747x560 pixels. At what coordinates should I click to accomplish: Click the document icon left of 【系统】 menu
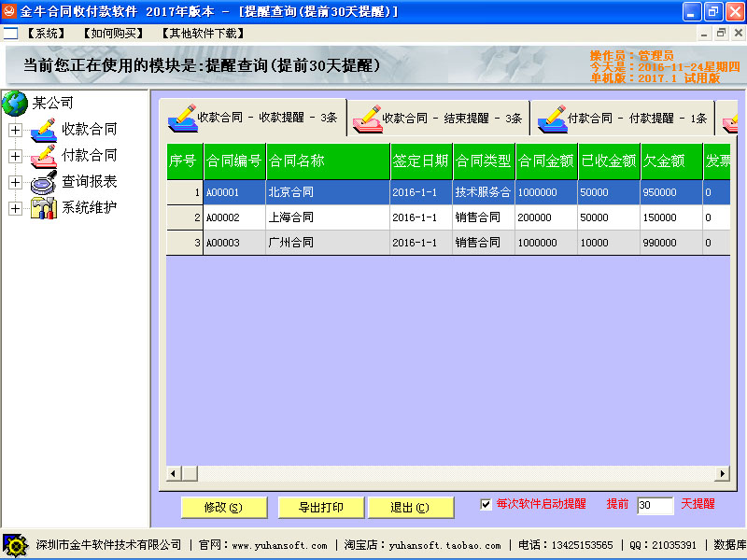click(10, 34)
